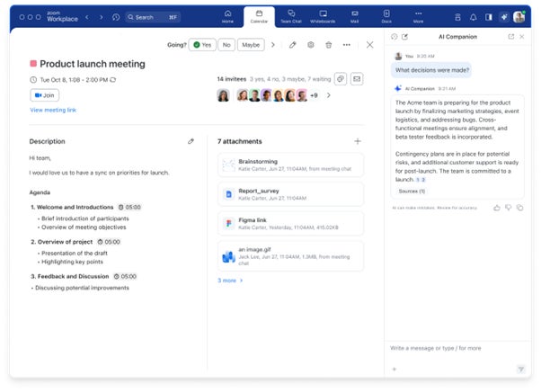Edit the Description section
This screenshot has height=392, width=541.
pyautogui.click(x=191, y=141)
